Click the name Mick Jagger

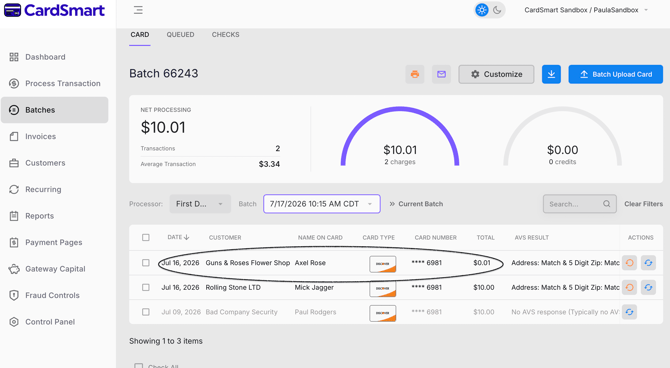(314, 288)
